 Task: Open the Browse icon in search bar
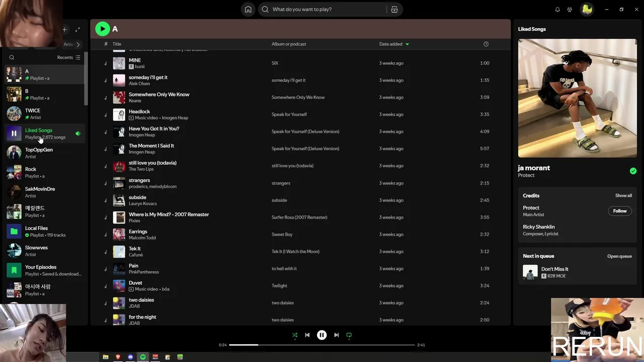tap(394, 10)
